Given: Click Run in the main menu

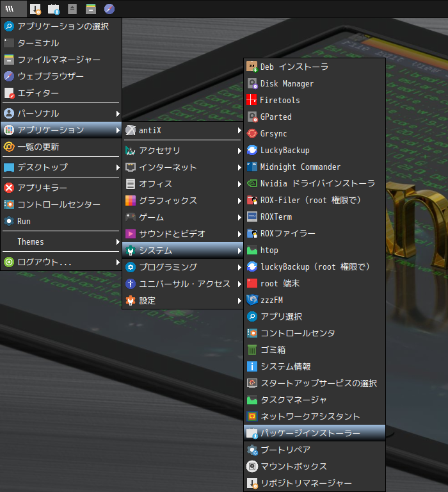Looking at the screenshot, I should pos(61,221).
